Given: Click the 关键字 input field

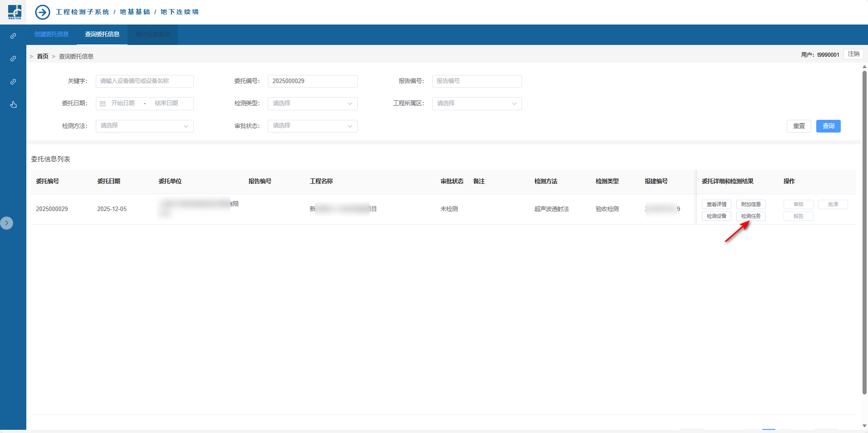Looking at the screenshot, I should click(144, 81).
